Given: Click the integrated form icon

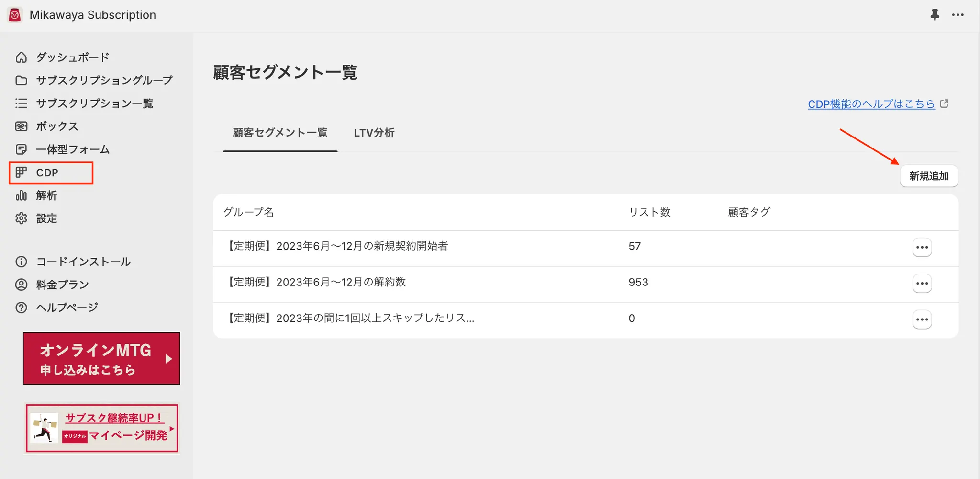Looking at the screenshot, I should pos(21,149).
